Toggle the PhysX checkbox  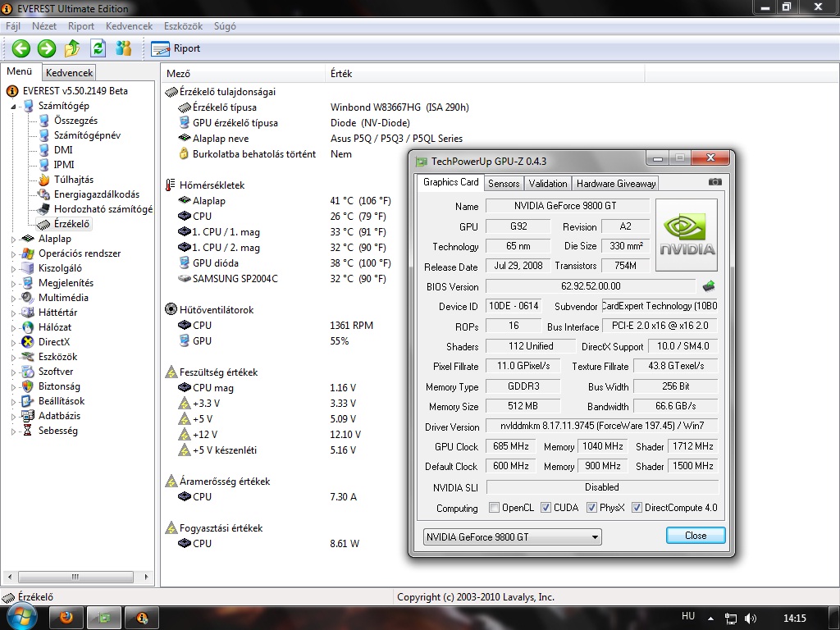pos(592,507)
